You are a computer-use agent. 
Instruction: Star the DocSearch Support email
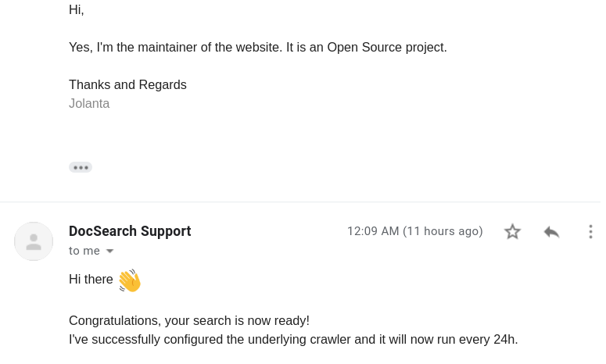512,231
